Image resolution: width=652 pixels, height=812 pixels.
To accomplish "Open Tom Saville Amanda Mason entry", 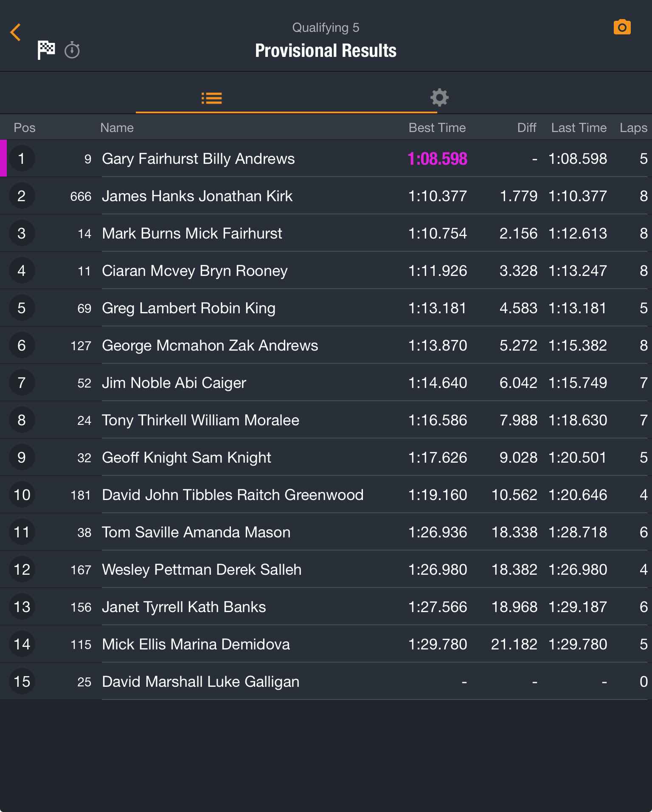I will pos(326,532).
